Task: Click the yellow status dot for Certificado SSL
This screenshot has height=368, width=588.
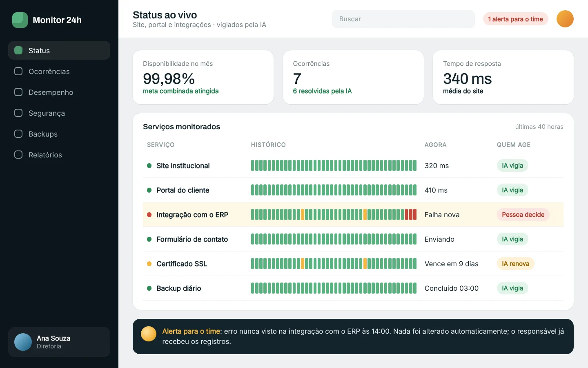Action: [149, 264]
